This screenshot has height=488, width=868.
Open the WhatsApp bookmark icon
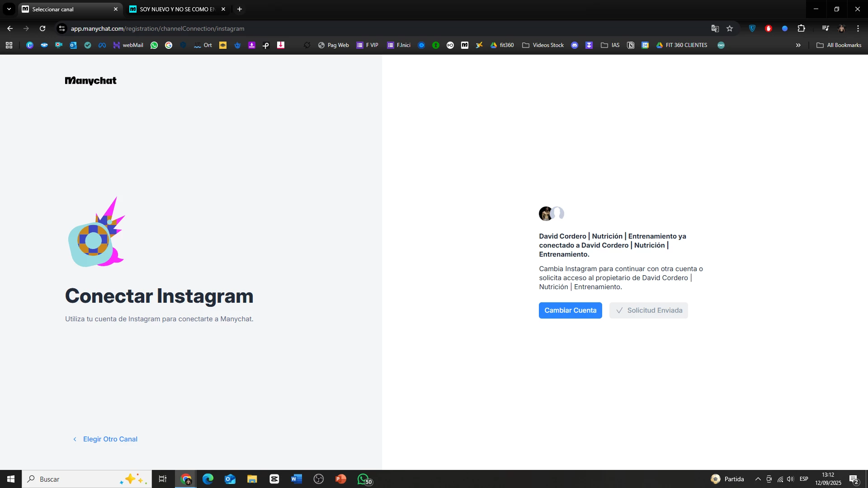[x=154, y=45]
